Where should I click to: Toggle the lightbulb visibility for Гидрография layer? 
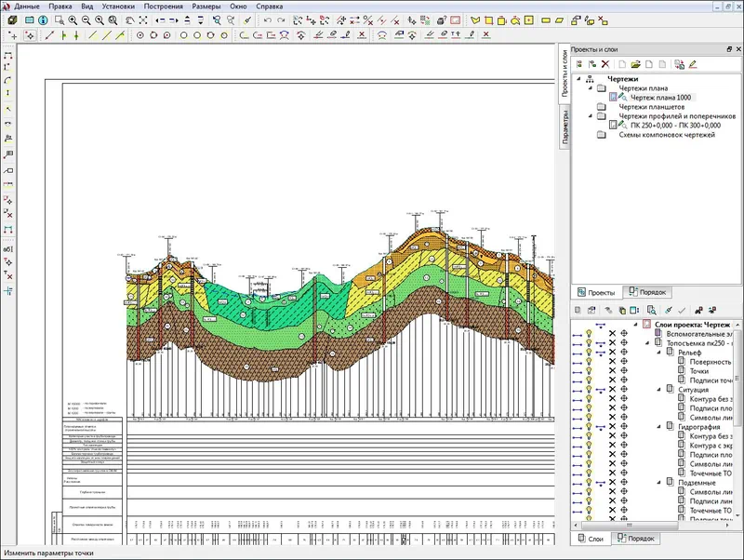click(588, 427)
